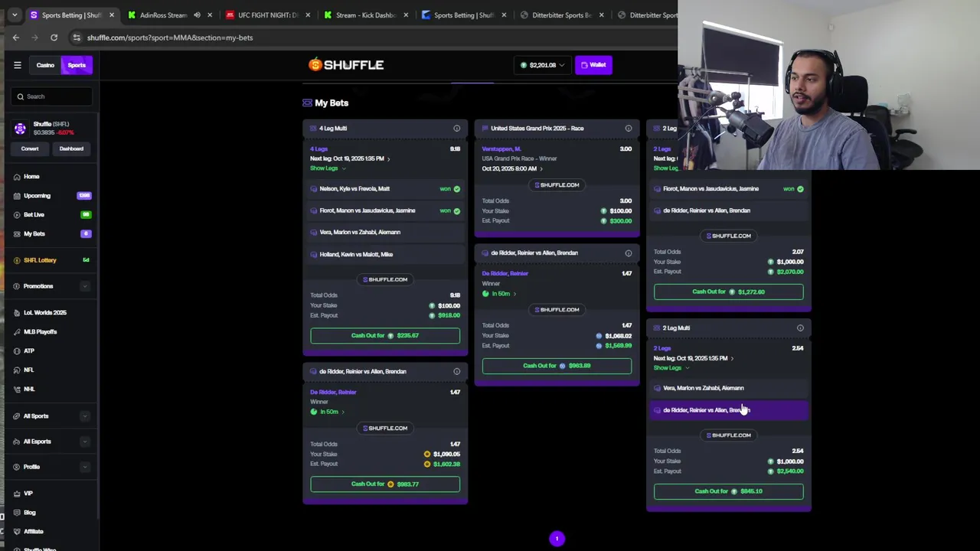The height and width of the screenshot is (551, 980).
Task: Open info icon on bottom 2 Leg Multi card
Action: coord(800,328)
